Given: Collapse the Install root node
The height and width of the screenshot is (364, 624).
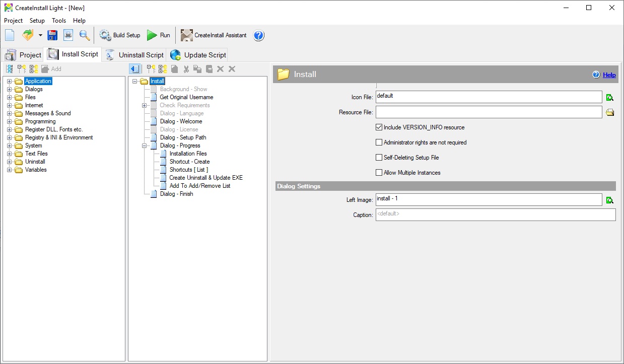Looking at the screenshot, I should point(134,81).
